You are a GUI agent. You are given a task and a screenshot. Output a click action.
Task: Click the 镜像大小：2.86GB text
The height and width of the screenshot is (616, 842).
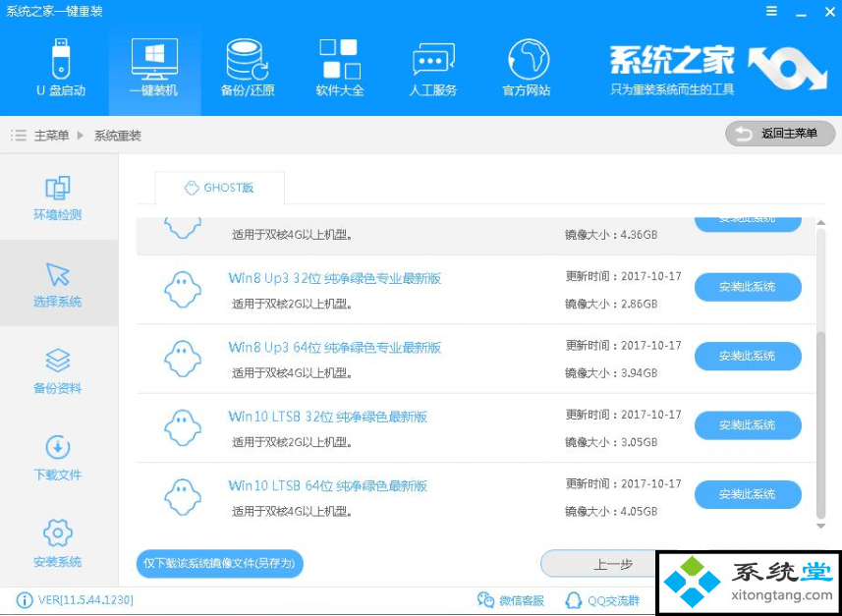[611, 304]
